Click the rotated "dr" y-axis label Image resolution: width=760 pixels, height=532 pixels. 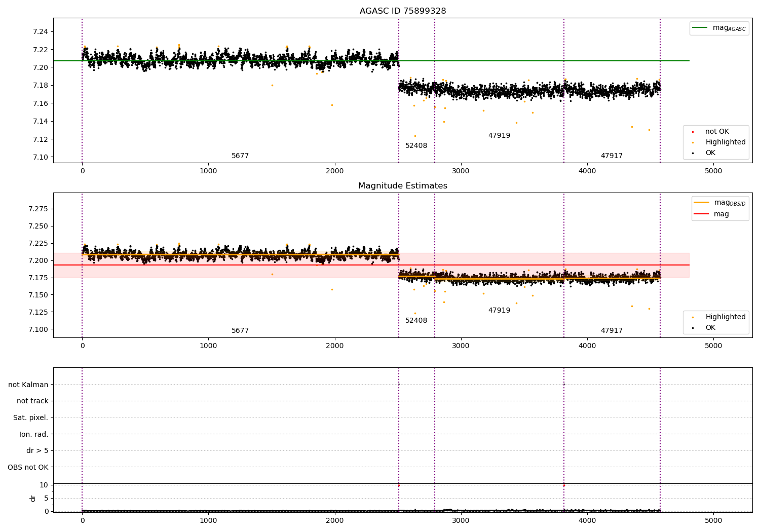pyautogui.click(x=33, y=498)
